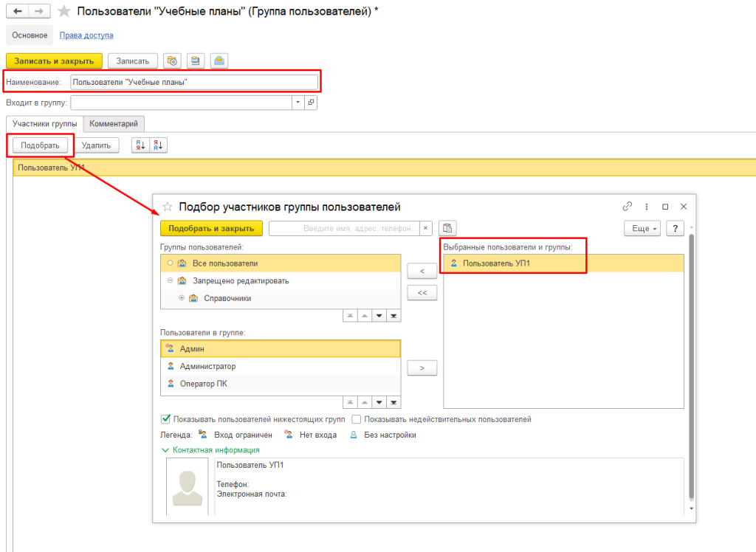The image size is (756, 552).
Task: Click the sort descending icon
Action: click(158, 145)
